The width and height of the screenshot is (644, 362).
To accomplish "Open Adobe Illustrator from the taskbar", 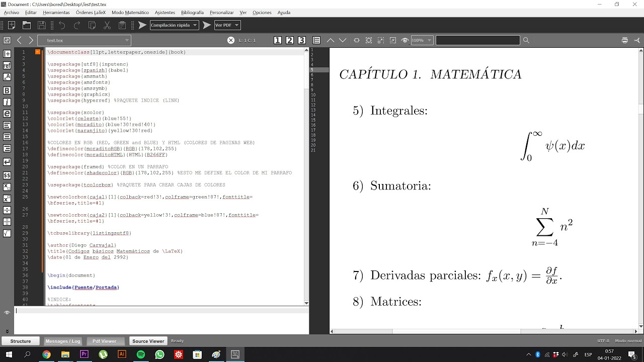I will click(x=122, y=354).
